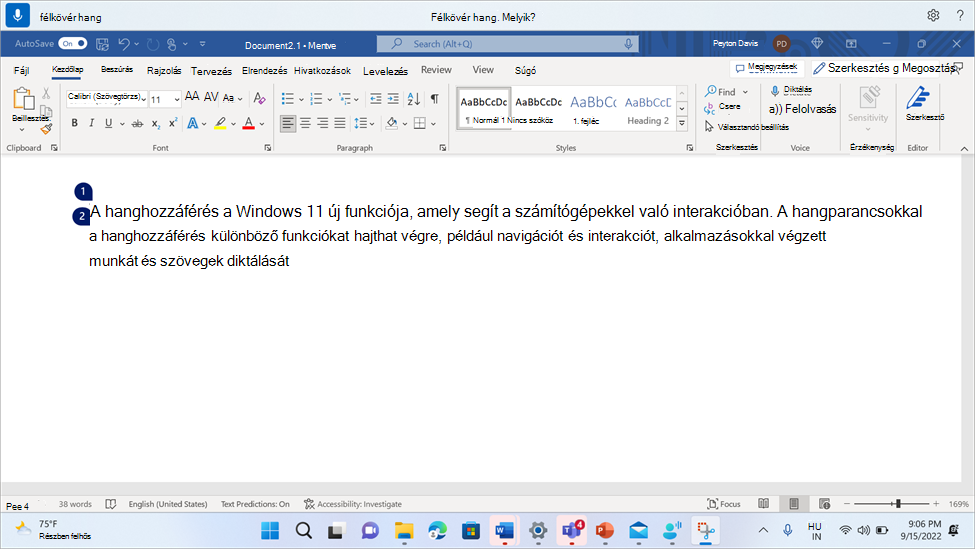Select the Nincs szóköz style

(x=538, y=109)
